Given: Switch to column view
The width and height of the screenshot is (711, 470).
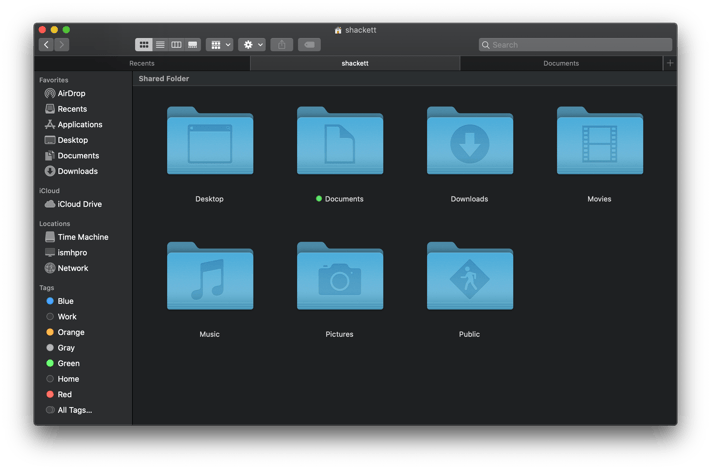Looking at the screenshot, I should click(x=176, y=44).
